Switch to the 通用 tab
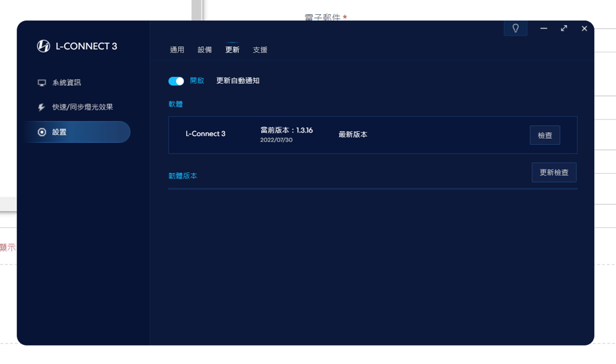The image size is (616, 364). coord(177,49)
